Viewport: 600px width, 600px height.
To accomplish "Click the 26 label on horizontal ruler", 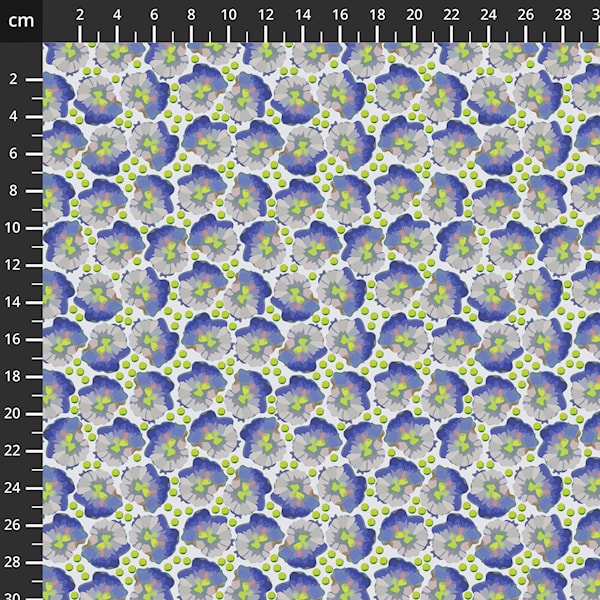I will tap(526, 15).
